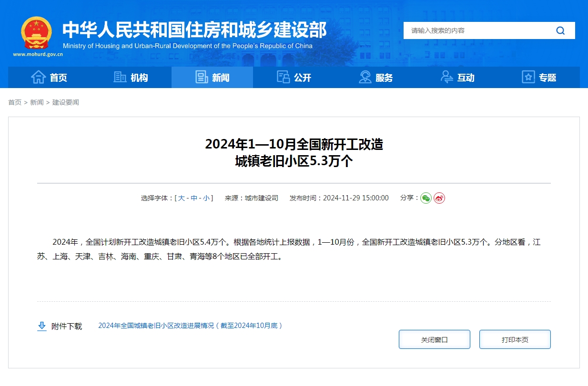Click the newspaper icon beside 新闻
This screenshot has height=386, width=588.
pyautogui.click(x=202, y=77)
